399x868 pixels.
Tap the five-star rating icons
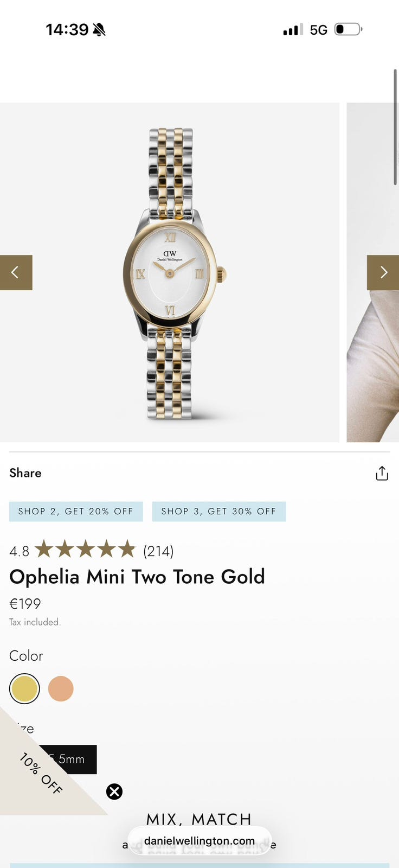[x=85, y=550]
